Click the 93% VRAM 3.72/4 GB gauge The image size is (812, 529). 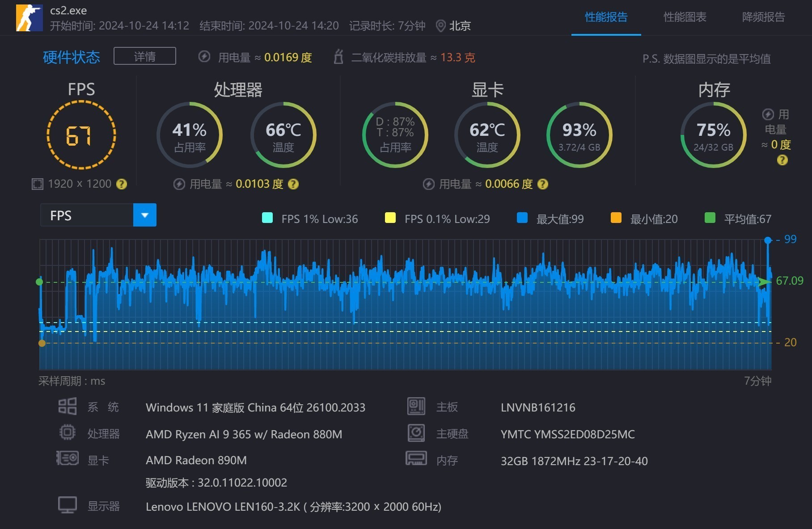tap(579, 135)
